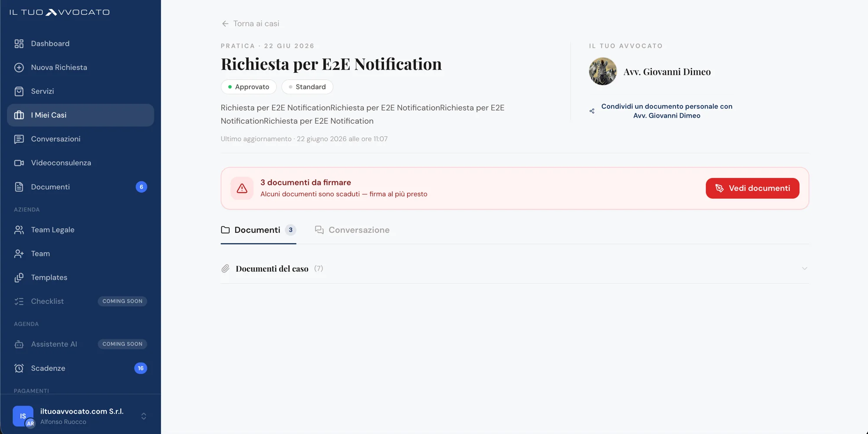Viewport: 868px width, 434px height.
Task: Open the account switcher chevron for iltuoavvocato.com
Action: pos(144,416)
